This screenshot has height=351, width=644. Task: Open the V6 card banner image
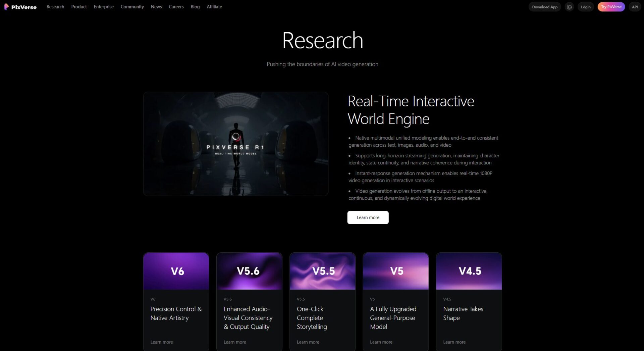click(176, 271)
